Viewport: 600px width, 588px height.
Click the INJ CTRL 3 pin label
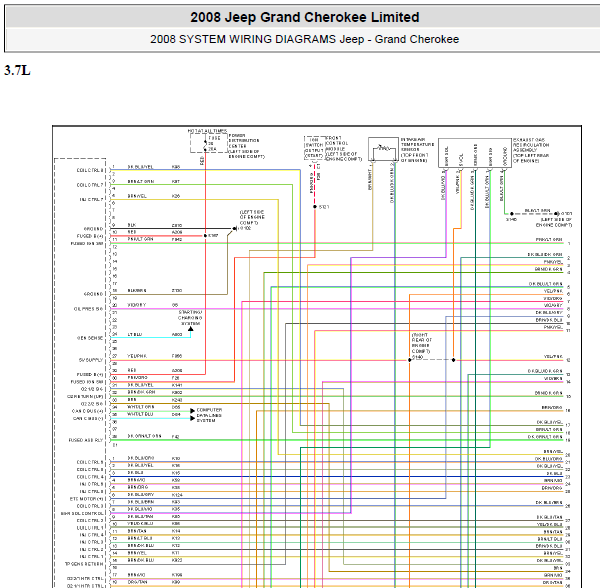click(x=91, y=542)
